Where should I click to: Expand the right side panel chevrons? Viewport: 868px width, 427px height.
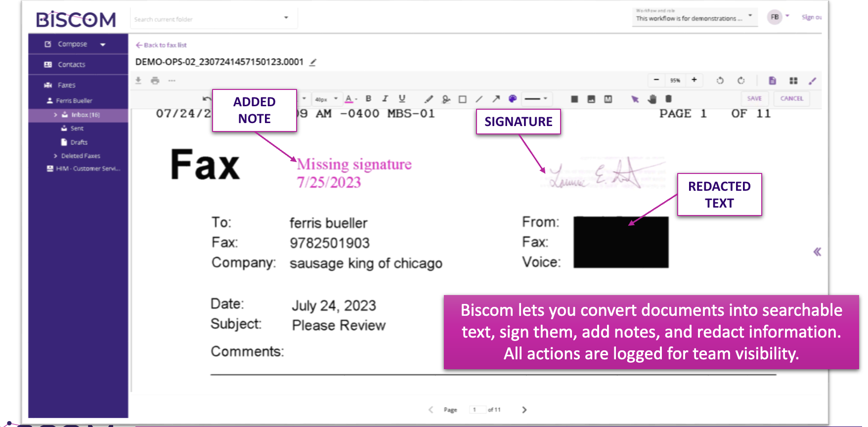tap(817, 252)
